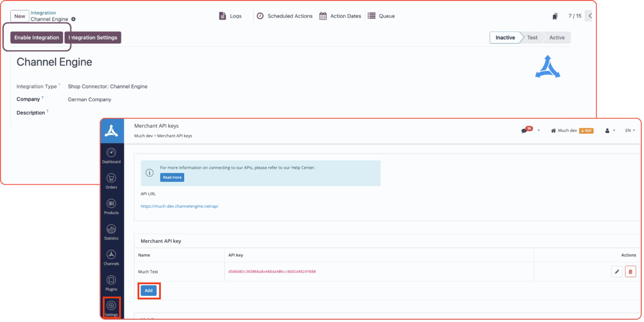This screenshot has height=322, width=644.
Task: Click the gear icon beside Channel Engine breadcrumb
Action: coord(73,19)
